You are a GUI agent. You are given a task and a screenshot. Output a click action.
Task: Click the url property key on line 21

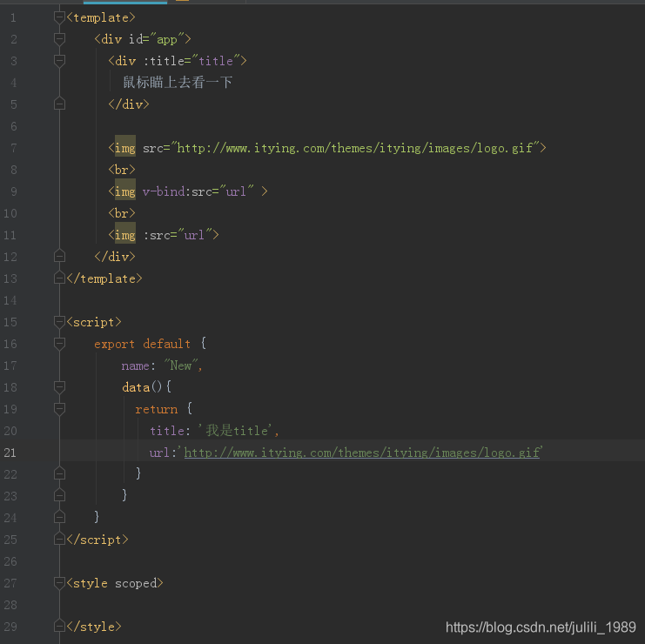coord(159,453)
